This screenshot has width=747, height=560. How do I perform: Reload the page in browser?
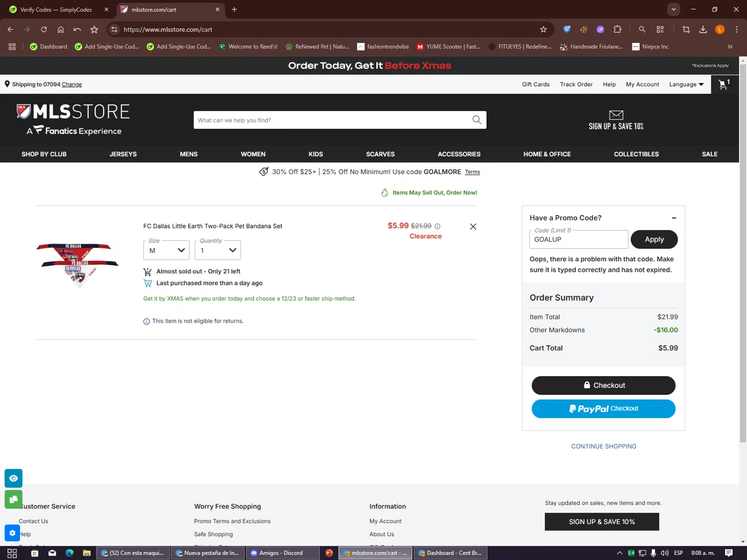coord(44,29)
